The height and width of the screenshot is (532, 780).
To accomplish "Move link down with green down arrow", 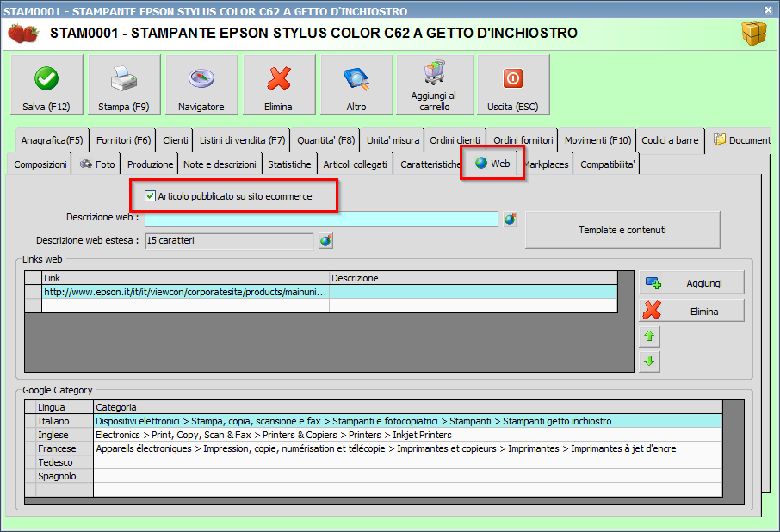I will [x=649, y=361].
